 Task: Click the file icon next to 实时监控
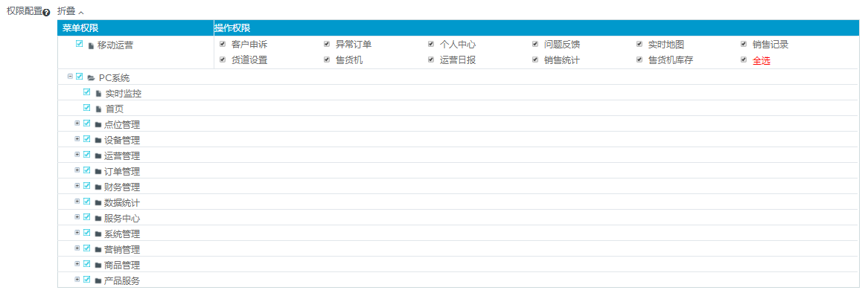point(98,94)
